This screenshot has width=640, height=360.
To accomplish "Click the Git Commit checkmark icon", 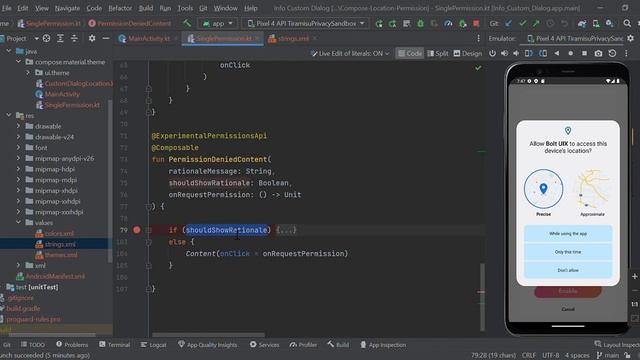I will tap(522, 24).
